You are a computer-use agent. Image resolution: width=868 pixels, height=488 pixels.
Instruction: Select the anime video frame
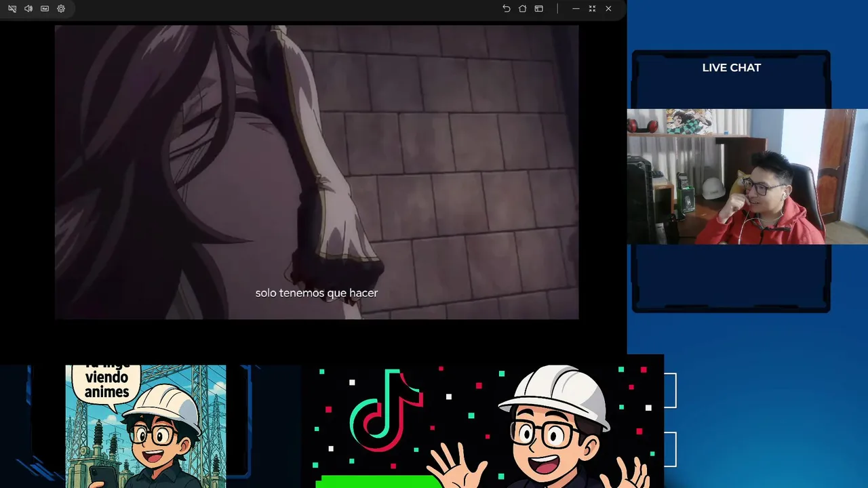(x=317, y=172)
